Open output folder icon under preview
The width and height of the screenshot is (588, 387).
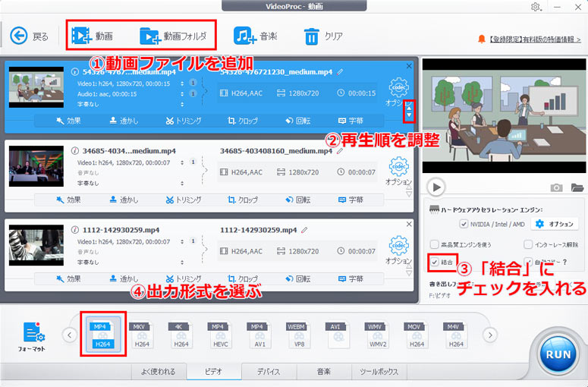[x=577, y=187]
